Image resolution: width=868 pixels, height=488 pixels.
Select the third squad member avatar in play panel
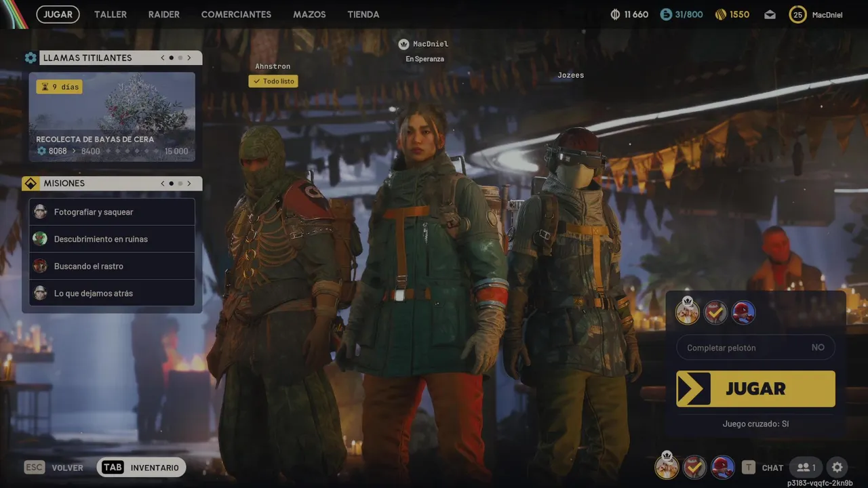pyautogui.click(x=744, y=312)
